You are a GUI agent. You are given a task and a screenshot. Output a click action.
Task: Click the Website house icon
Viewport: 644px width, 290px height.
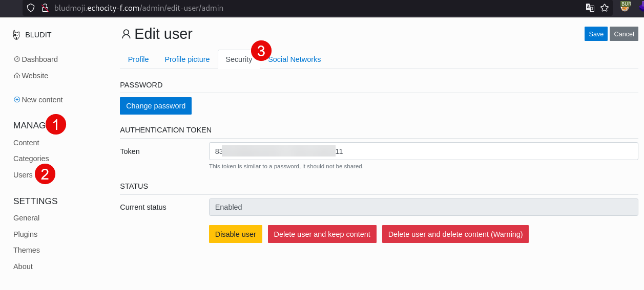pyautogui.click(x=17, y=76)
